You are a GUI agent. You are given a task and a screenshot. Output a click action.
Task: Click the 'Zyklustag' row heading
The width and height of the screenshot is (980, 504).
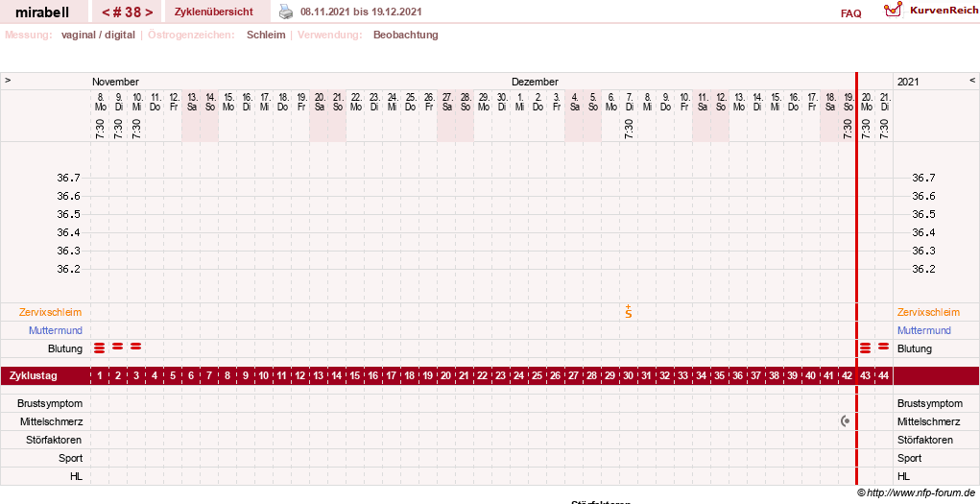point(34,375)
